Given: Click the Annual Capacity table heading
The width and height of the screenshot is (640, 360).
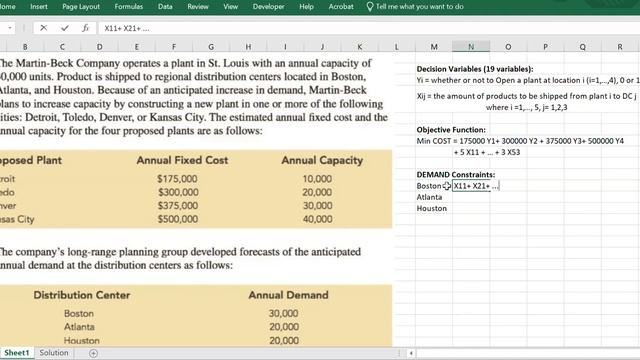Looking at the screenshot, I should coord(322,160).
